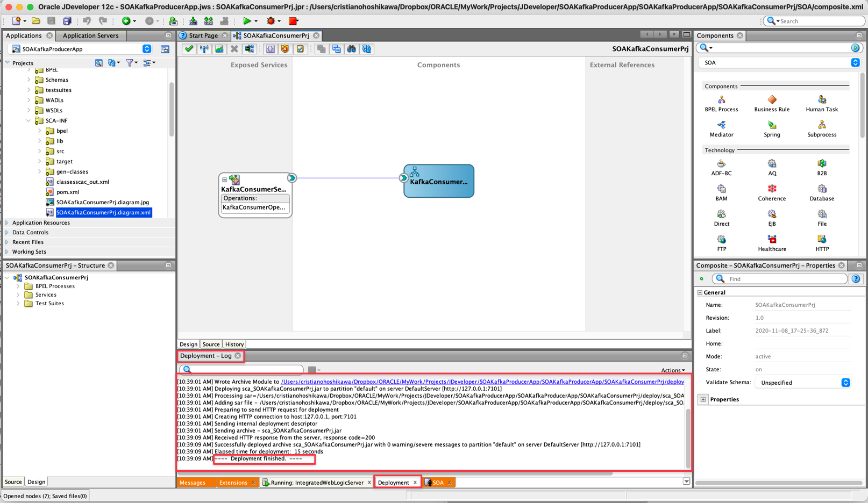868x503 pixels.
Task: Click the SQL worksheet toolbar icon
Action: point(173,21)
